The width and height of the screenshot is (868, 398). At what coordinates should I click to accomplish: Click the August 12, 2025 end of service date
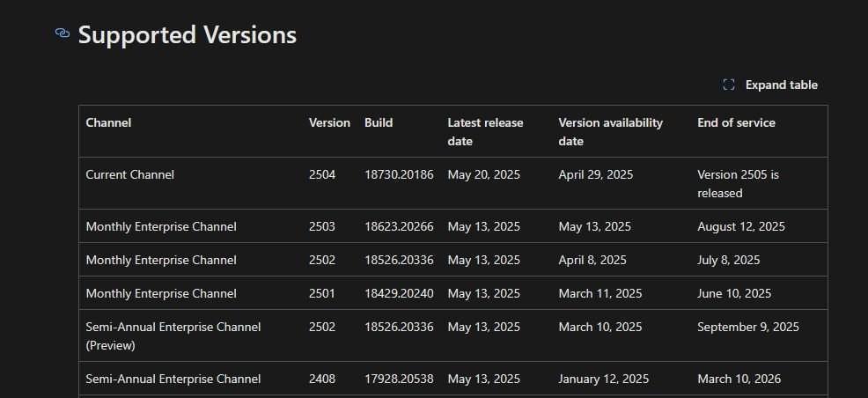741,226
